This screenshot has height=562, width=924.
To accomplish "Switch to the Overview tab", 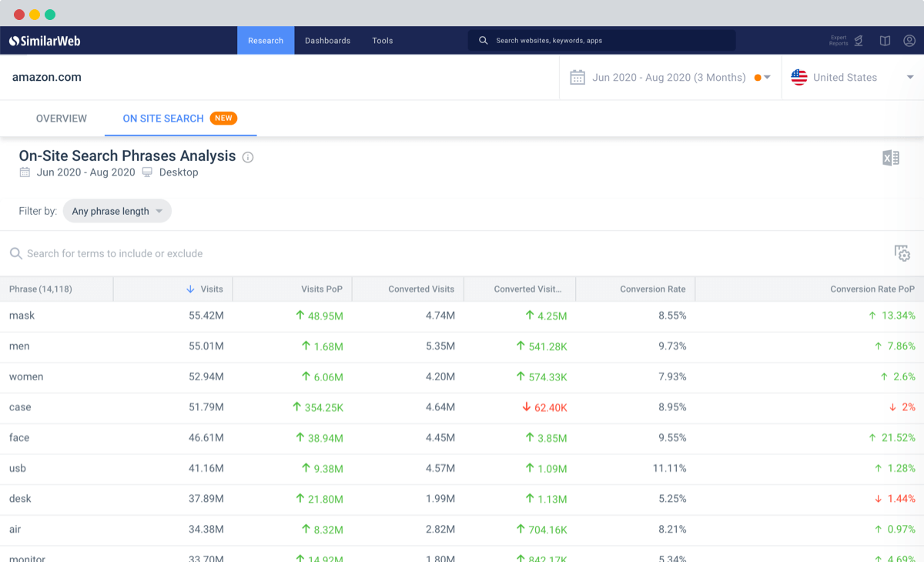I will tap(62, 119).
